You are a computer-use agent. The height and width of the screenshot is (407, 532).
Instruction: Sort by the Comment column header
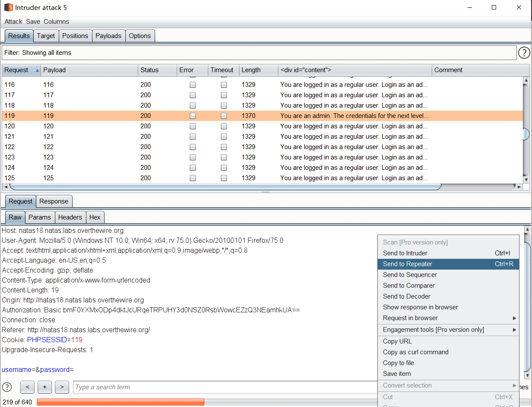tap(480, 70)
